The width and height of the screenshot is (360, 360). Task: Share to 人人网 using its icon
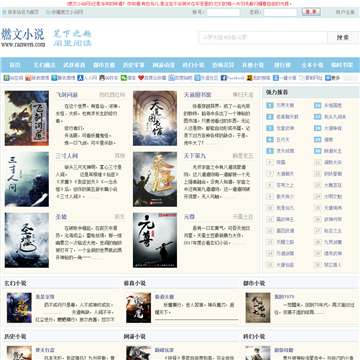[x=80, y=78]
